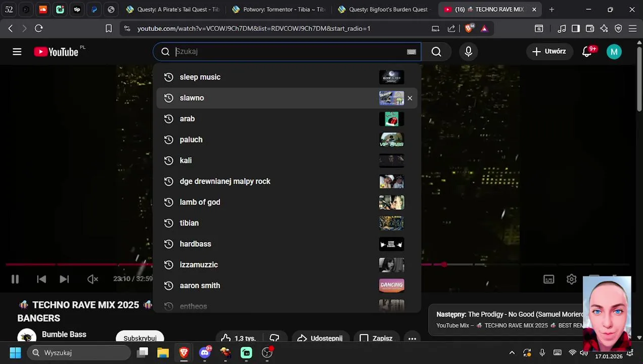This screenshot has width=643, height=364.
Task: Toggle video subtitles captions
Action: pos(549,279)
